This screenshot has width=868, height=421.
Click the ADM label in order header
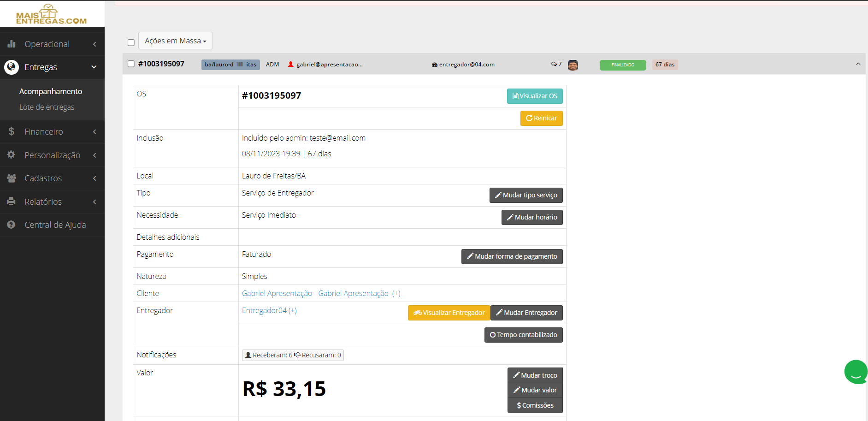click(272, 65)
